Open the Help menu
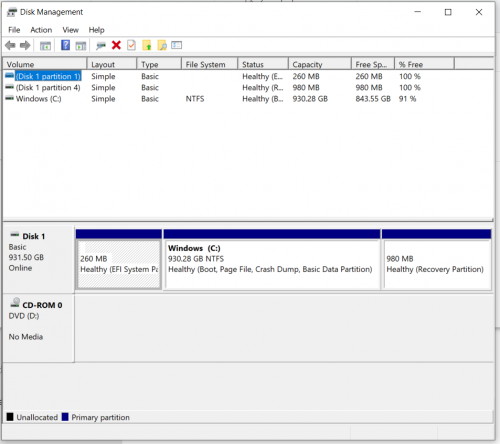Image resolution: width=500 pixels, height=444 pixels. (x=96, y=30)
